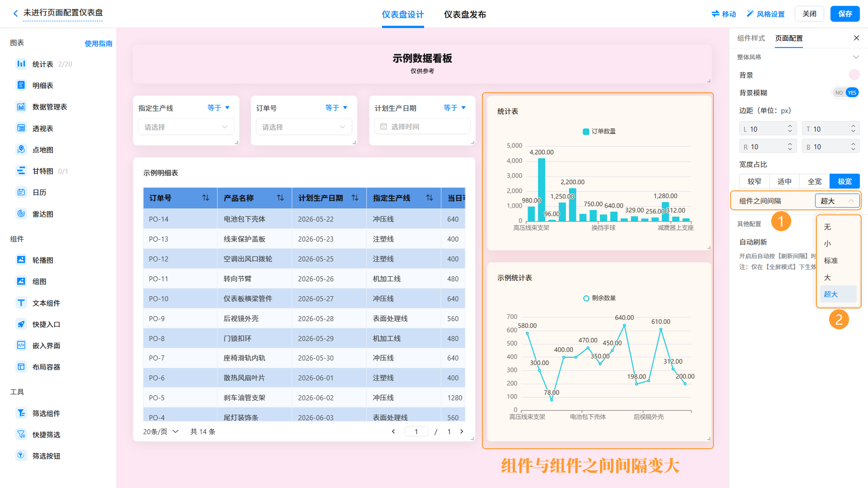868x488 pixels.
Task: Step the T margin value spinner
Action: tap(853, 129)
